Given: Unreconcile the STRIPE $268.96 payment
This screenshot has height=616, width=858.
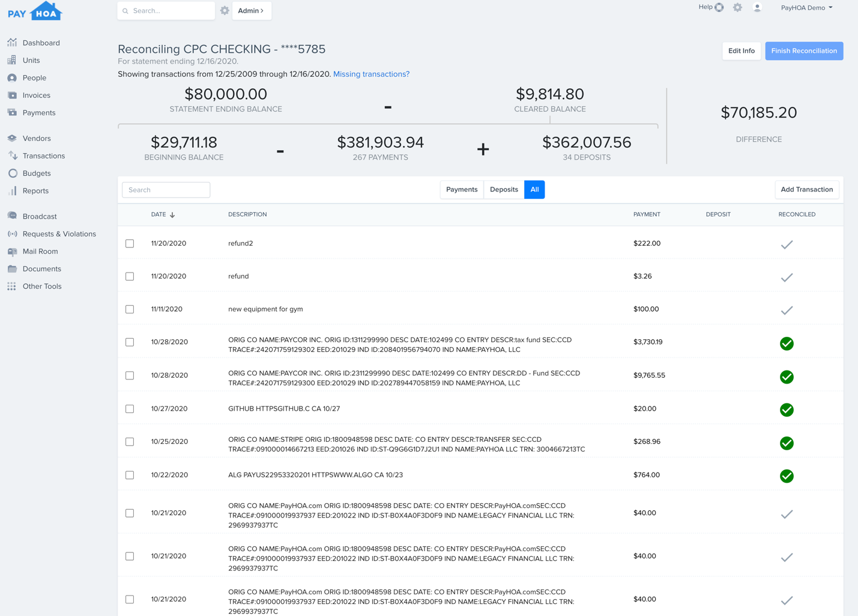Looking at the screenshot, I should coord(787,443).
